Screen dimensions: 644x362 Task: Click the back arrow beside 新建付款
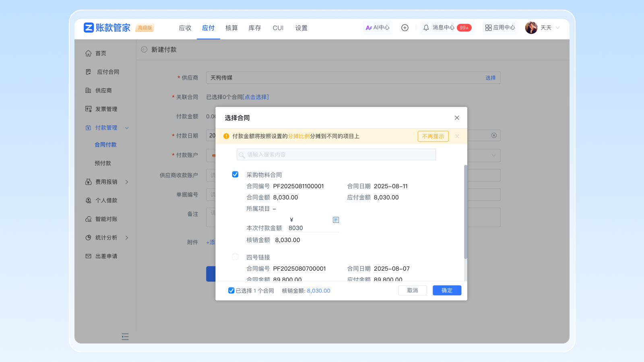[x=144, y=49]
